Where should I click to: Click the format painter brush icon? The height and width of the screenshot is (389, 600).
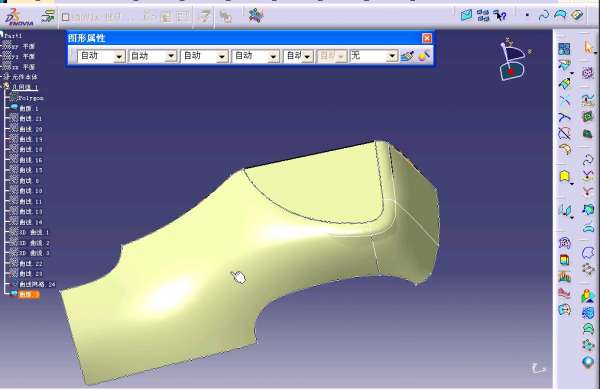coord(407,56)
